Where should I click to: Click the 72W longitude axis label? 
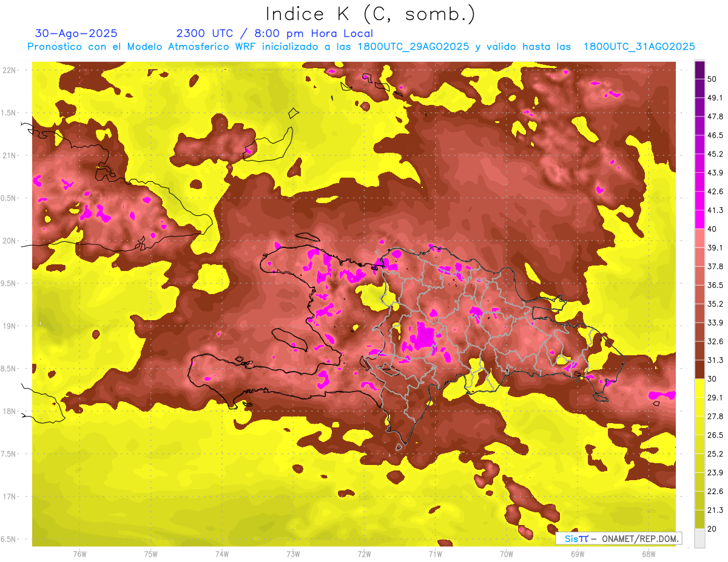click(x=364, y=554)
